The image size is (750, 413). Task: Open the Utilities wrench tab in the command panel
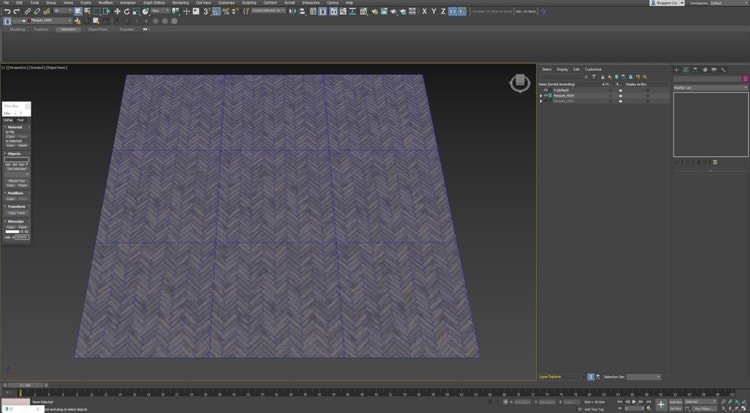click(x=723, y=69)
